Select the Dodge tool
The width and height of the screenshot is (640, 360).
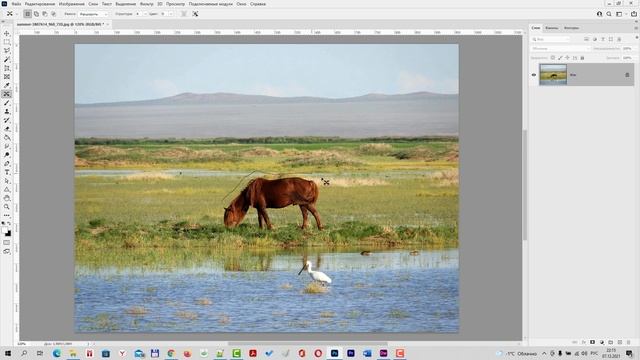(x=7, y=155)
